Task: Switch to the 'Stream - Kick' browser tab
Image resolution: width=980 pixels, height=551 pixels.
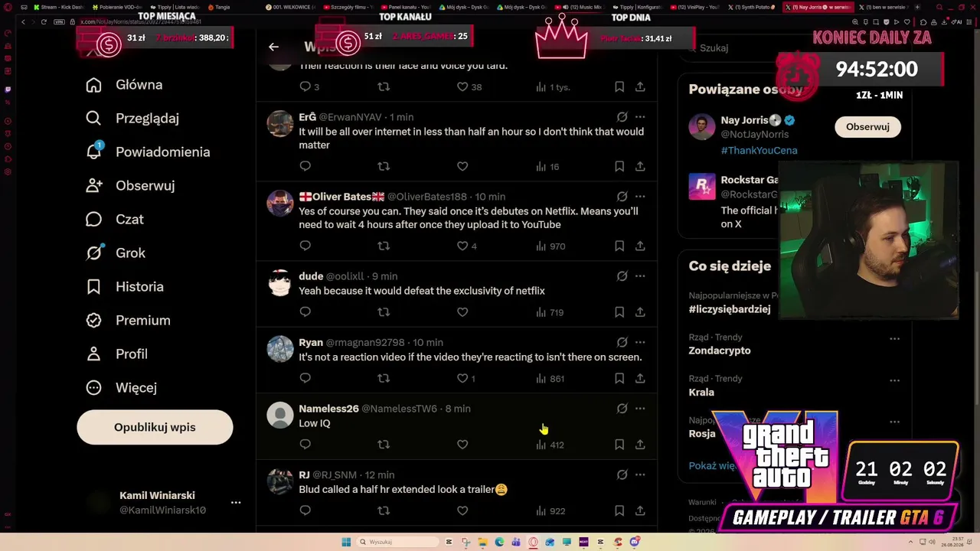Action: click(x=57, y=7)
